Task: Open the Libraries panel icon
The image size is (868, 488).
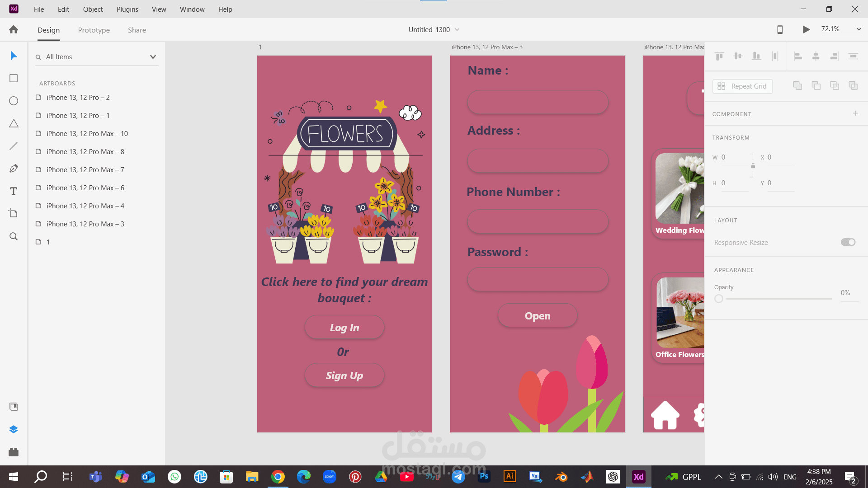Action: coord(14,407)
